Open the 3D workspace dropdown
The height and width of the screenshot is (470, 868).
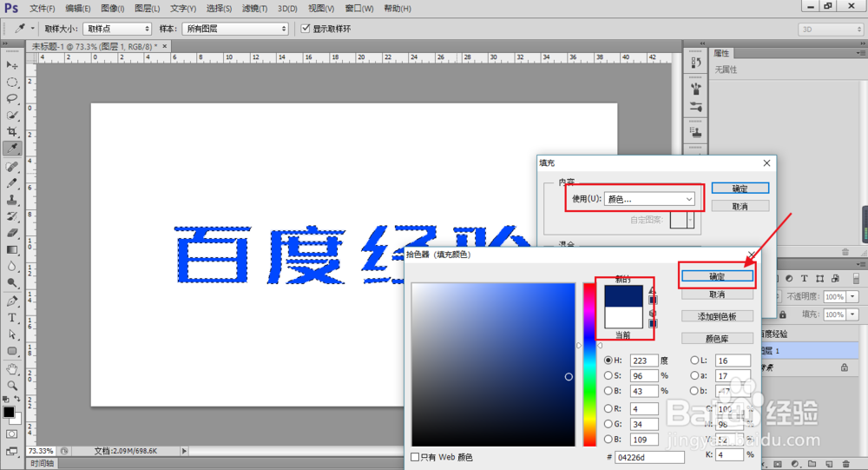[831, 30]
